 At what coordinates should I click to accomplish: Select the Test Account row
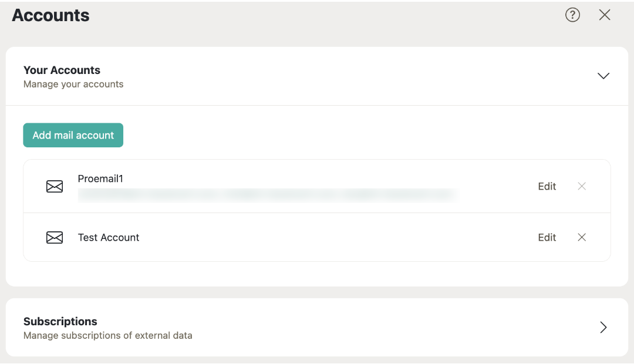(235, 237)
